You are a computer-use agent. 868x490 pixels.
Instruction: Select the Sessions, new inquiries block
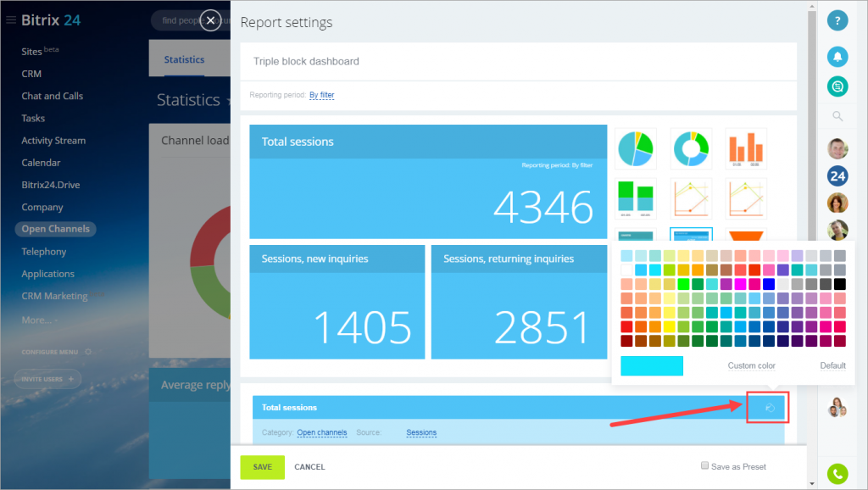point(337,303)
